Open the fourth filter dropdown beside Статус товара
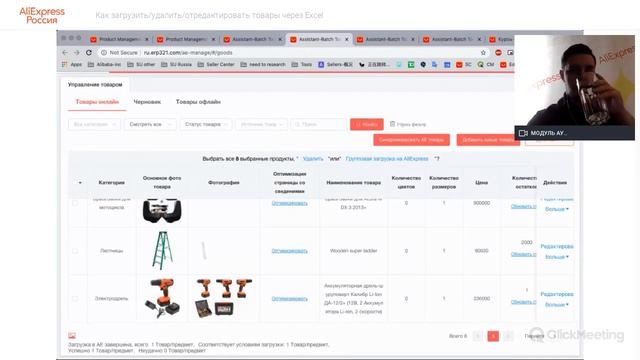Viewport: 640px width, 360px height. click(262, 124)
